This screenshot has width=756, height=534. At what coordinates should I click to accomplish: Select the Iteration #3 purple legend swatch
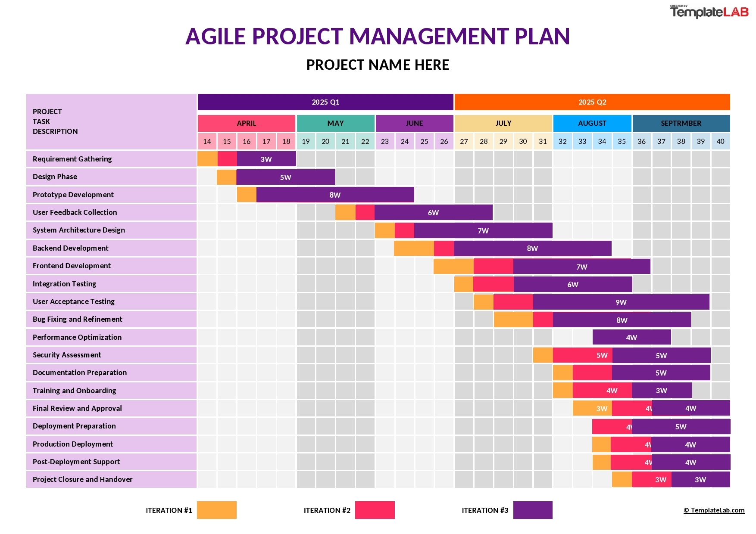point(532,510)
